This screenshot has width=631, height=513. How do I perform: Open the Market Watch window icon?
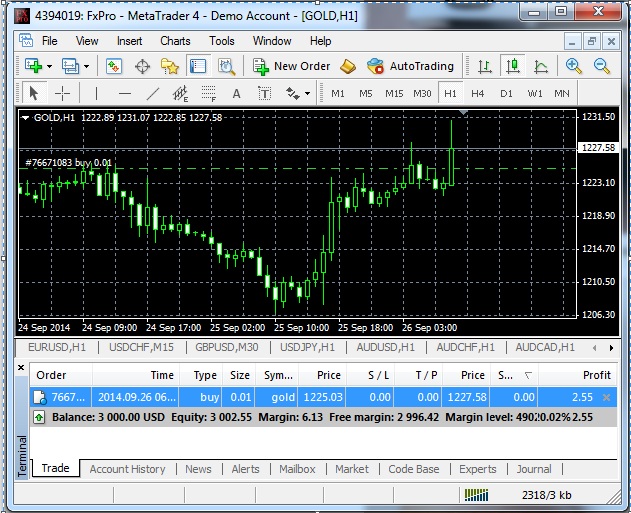tap(114, 66)
